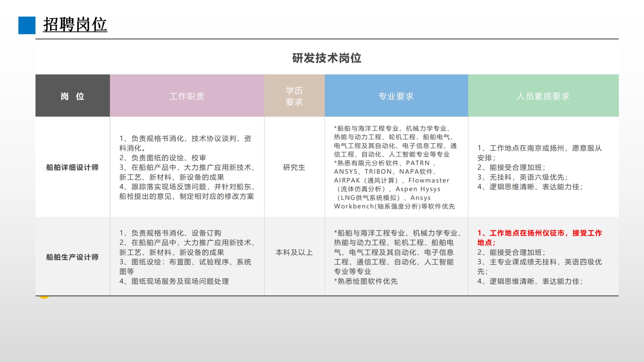Viewport: 644px width, 362px height.
Task: Select the 学历要求 beige header cell
Action: [294, 96]
